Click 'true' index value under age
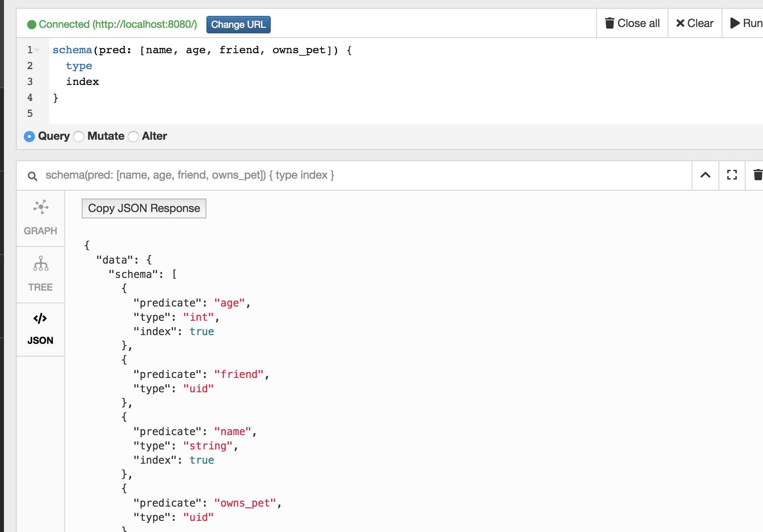Image resolution: width=763 pixels, height=532 pixels. pos(202,332)
